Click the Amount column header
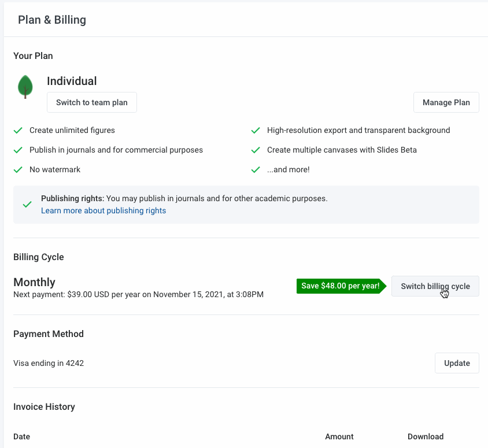This screenshot has width=488, height=448. 339,436
